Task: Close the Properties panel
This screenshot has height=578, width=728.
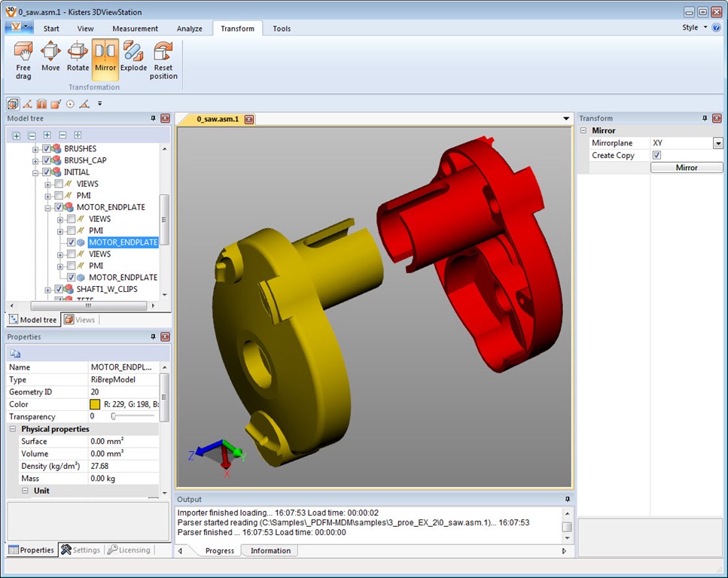Action: point(166,336)
